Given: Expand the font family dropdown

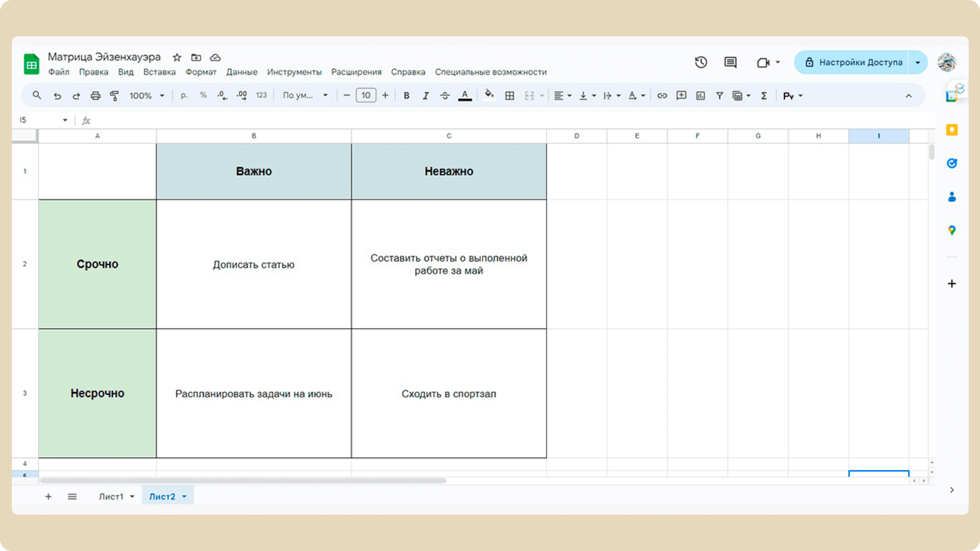Looking at the screenshot, I should point(305,96).
